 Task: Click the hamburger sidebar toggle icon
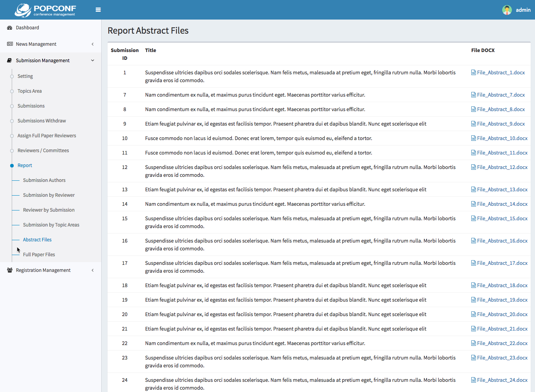tap(98, 10)
